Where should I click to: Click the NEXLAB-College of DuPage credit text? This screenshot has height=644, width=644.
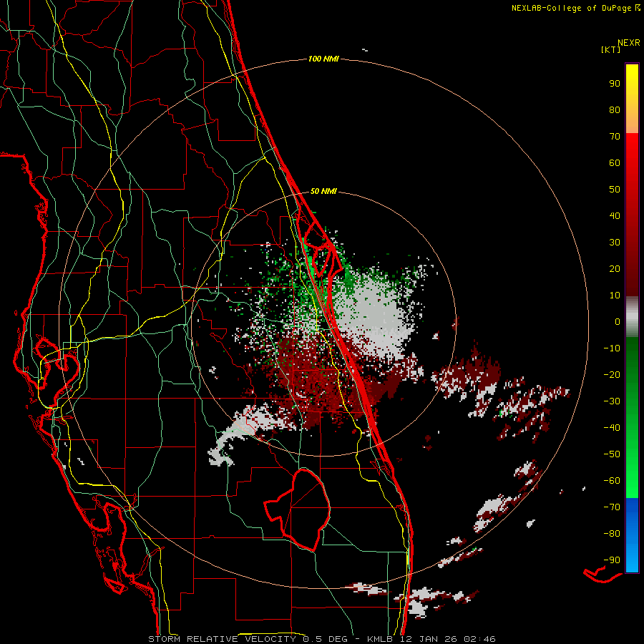571,8
